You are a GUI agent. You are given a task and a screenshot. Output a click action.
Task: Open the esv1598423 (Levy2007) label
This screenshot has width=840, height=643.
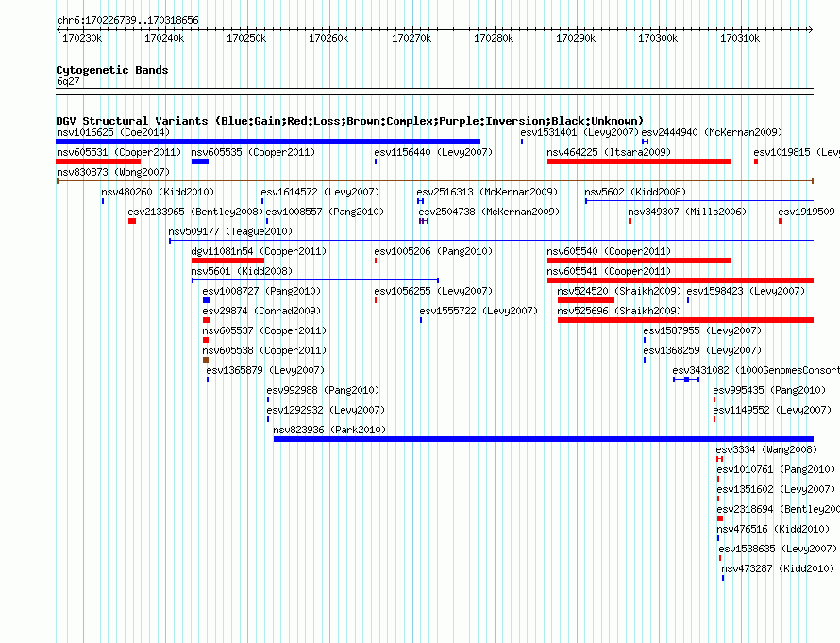[x=746, y=291]
